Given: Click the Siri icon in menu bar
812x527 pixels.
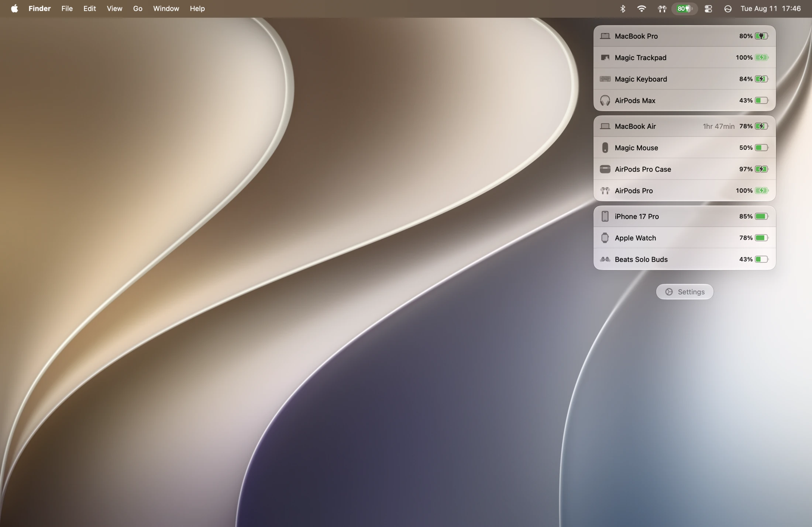Looking at the screenshot, I should point(727,8).
